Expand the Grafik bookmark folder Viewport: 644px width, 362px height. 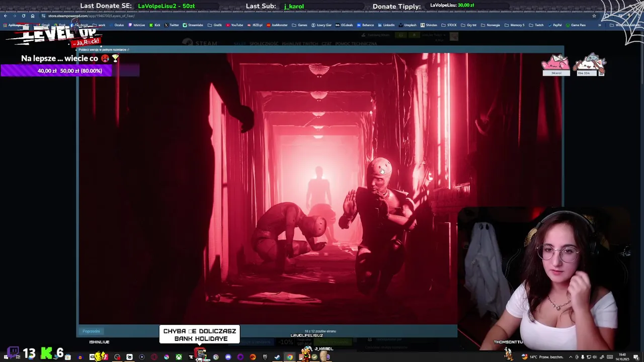point(215,25)
